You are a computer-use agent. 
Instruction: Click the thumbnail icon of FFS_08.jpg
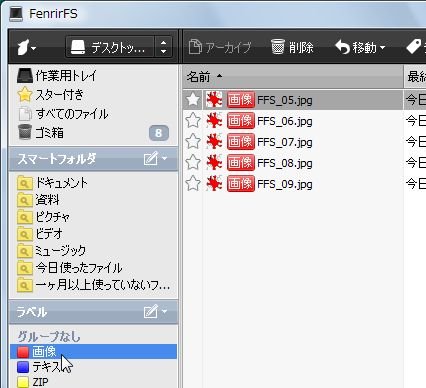point(214,163)
